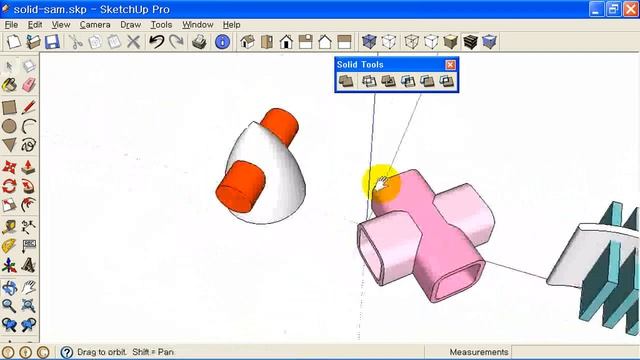Screen dimensions: 640x360
Task: Pick the Tape Measure tool
Action: pos(9,227)
